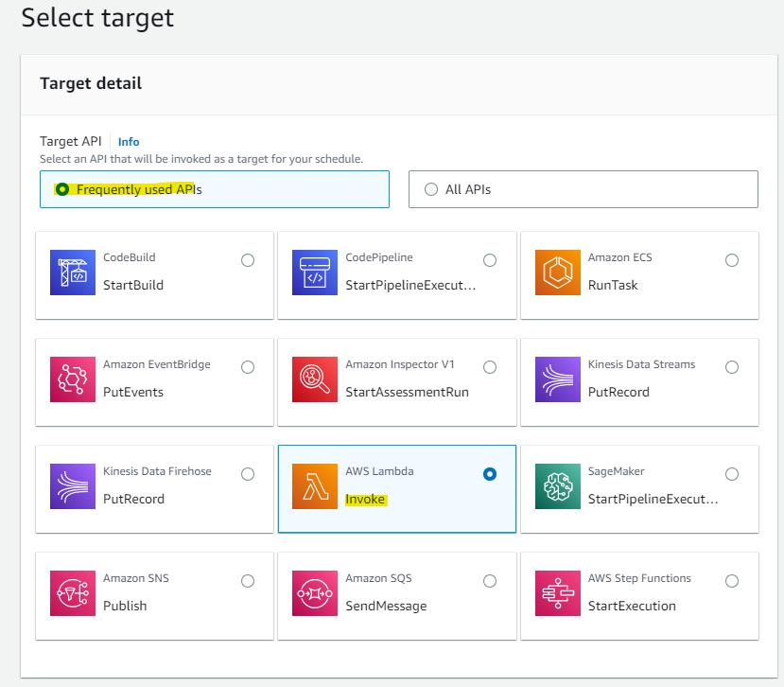Click the StartAssessmentRun text
The width and height of the screenshot is (784, 687).
click(407, 393)
